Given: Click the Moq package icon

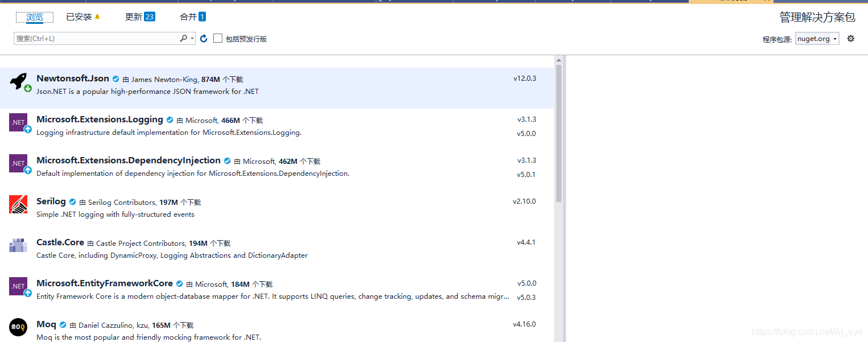Looking at the screenshot, I should 18,327.
